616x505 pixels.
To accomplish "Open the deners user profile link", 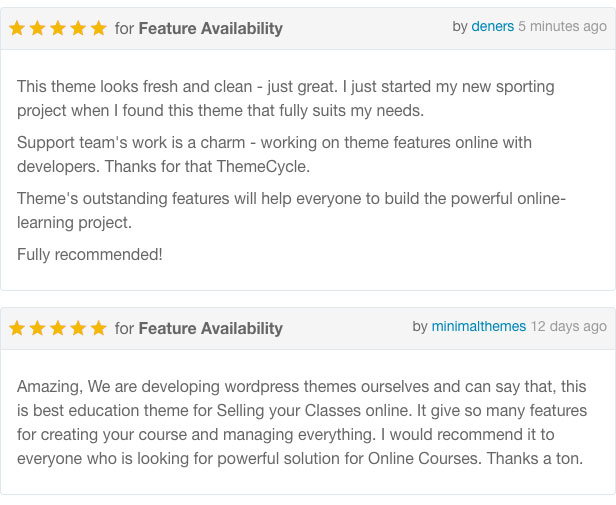I will [493, 26].
